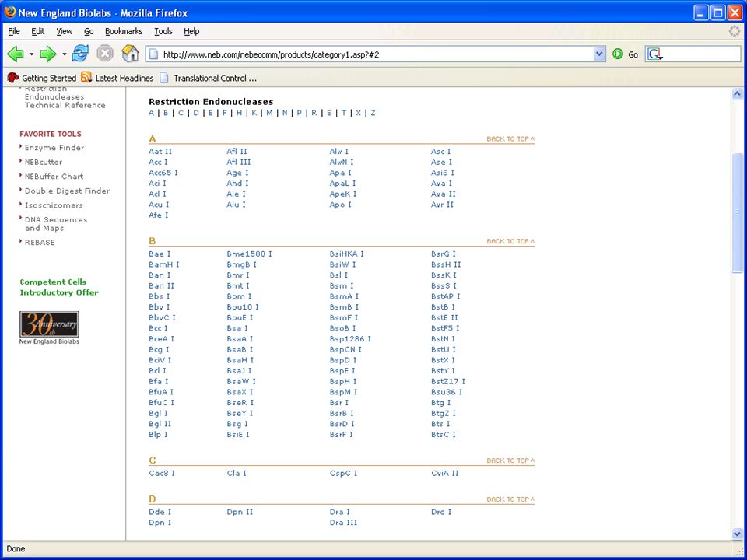Click the scroll down arrow of the page
The width and height of the screenshot is (747, 560).
(x=737, y=534)
